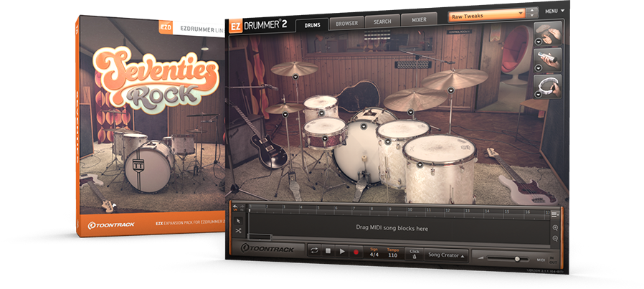This screenshot has width=644, height=289.
Task: Toggle loop playback
Action: 314,251
